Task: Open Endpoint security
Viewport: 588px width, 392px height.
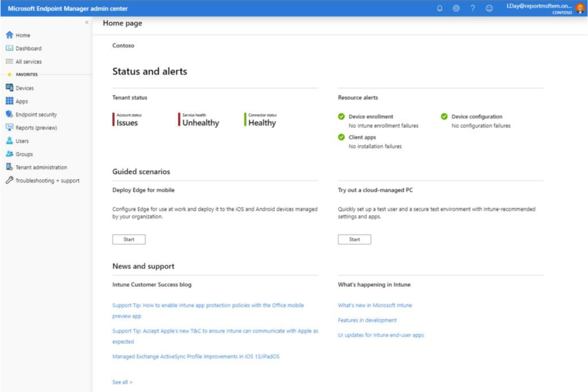Action: [x=36, y=114]
